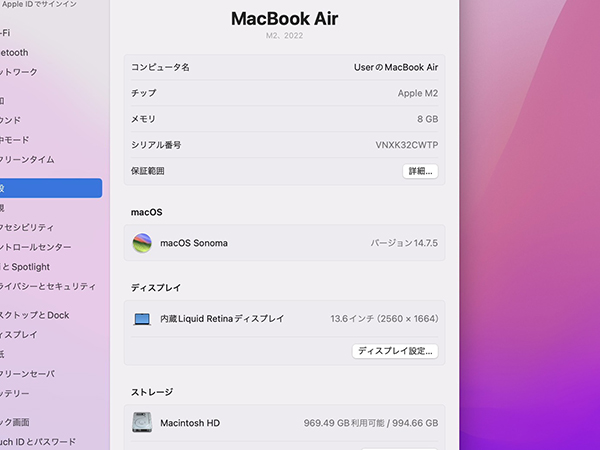Click the Macintosh HD label
Image resolution: width=600 pixels, height=450 pixels.
pos(190,423)
